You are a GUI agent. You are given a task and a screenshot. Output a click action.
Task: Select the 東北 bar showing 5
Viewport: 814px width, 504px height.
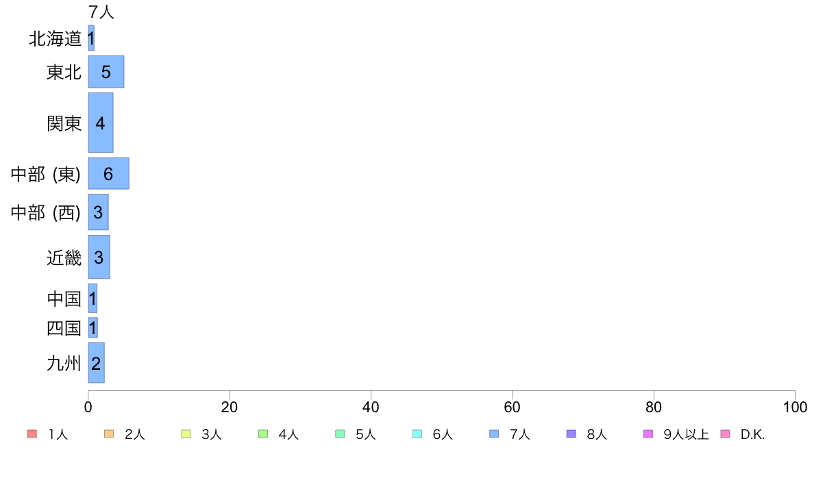106,72
